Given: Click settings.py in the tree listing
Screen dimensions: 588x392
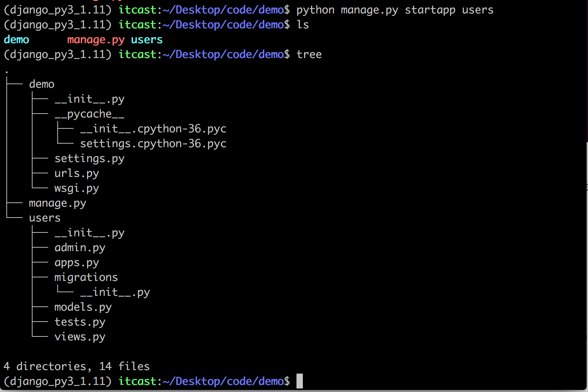Looking at the screenshot, I should [x=90, y=158].
